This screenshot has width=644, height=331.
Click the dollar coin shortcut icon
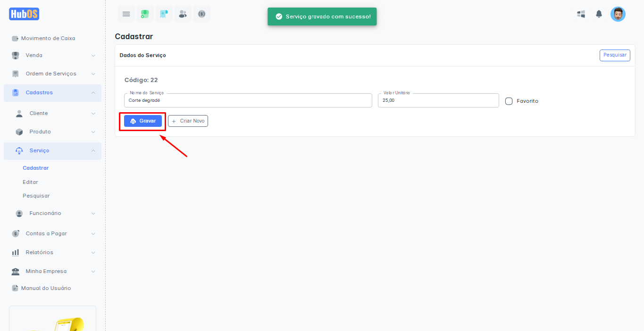[x=201, y=14]
